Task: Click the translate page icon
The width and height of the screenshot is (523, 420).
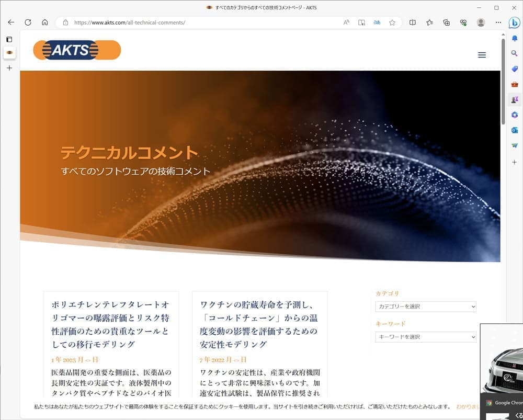Action: point(377,22)
